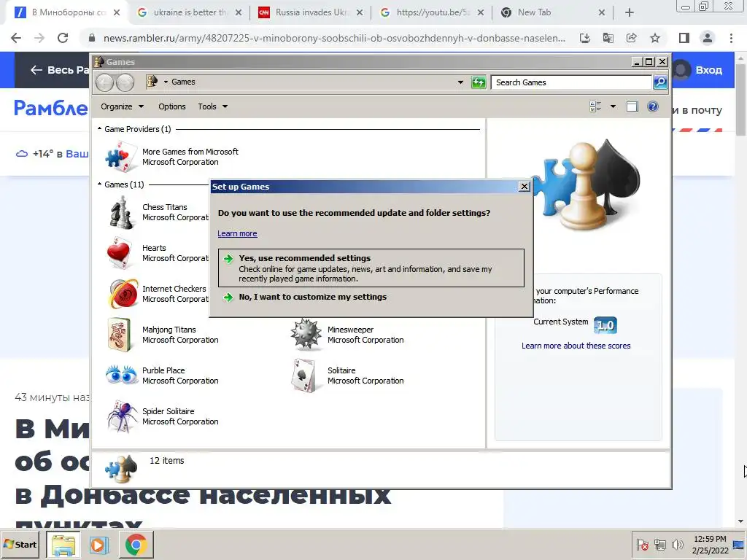Viewport: 747px width, 560px height.
Task: Choose Yes, use recommended settings
Action: coord(371,268)
